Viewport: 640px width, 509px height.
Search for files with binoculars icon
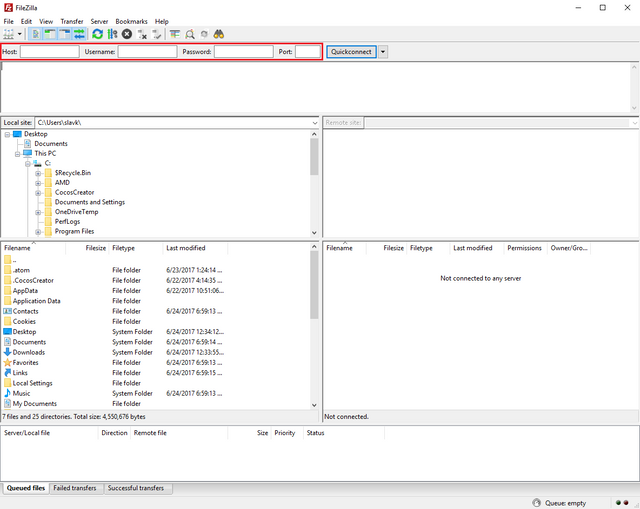pyautogui.click(x=219, y=34)
